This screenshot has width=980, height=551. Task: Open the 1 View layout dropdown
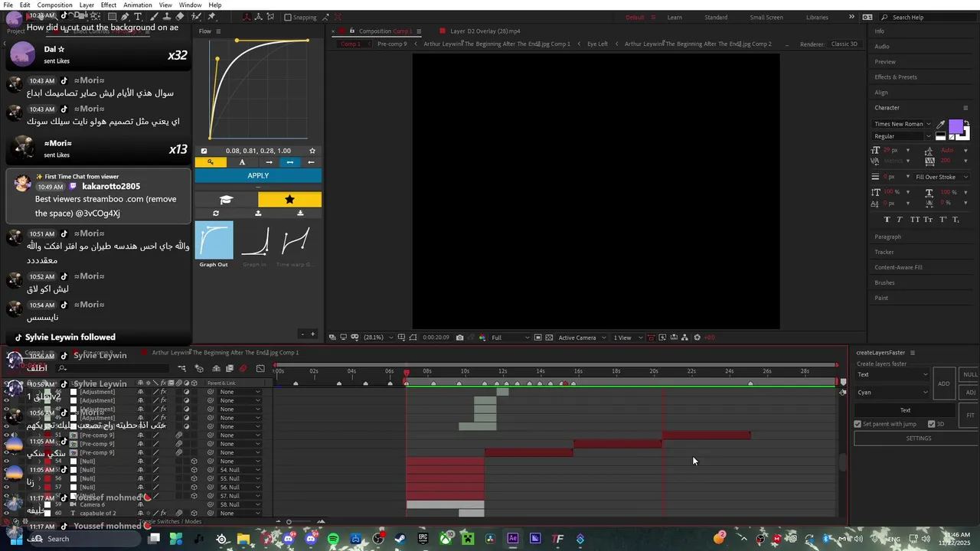[x=628, y=337]
